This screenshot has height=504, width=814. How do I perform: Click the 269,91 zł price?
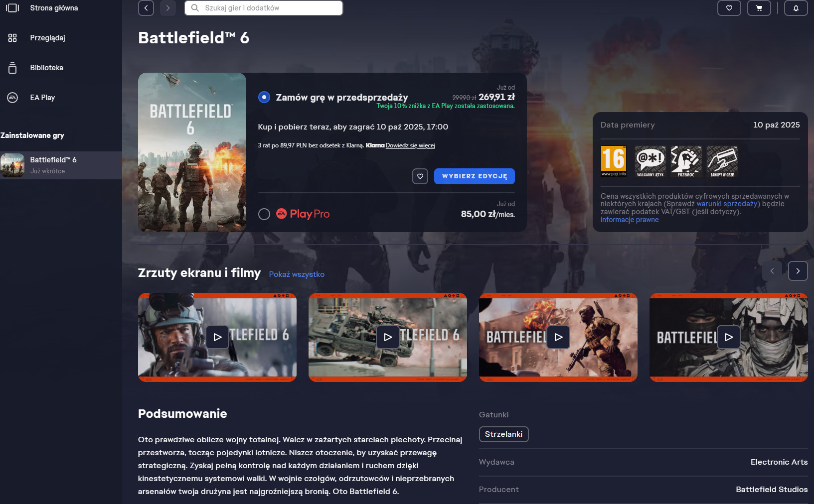496,97
